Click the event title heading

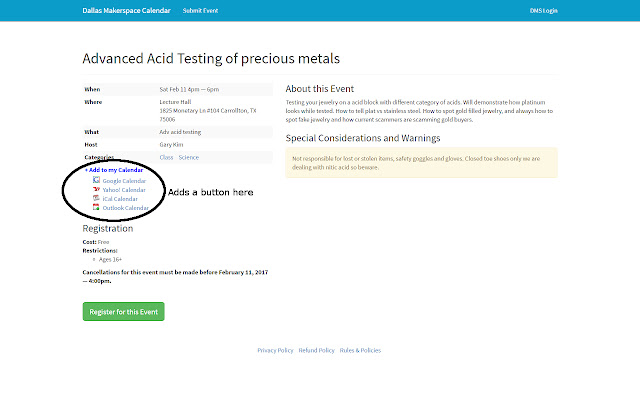(x=211, y=58)
